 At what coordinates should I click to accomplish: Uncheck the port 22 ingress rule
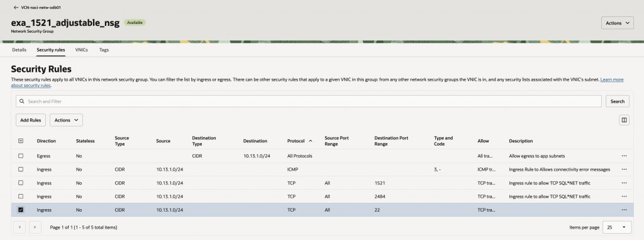click(21, 210)
